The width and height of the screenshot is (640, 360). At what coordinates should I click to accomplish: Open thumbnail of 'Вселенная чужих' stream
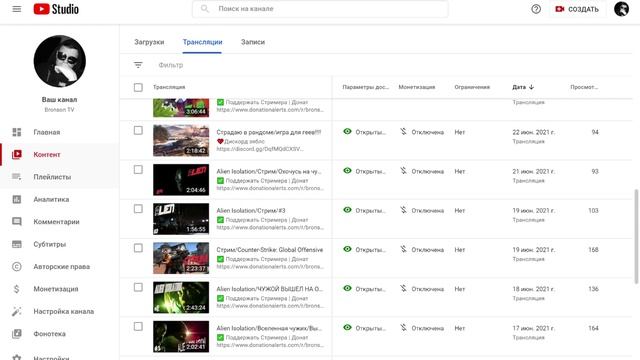click(181, 336)
